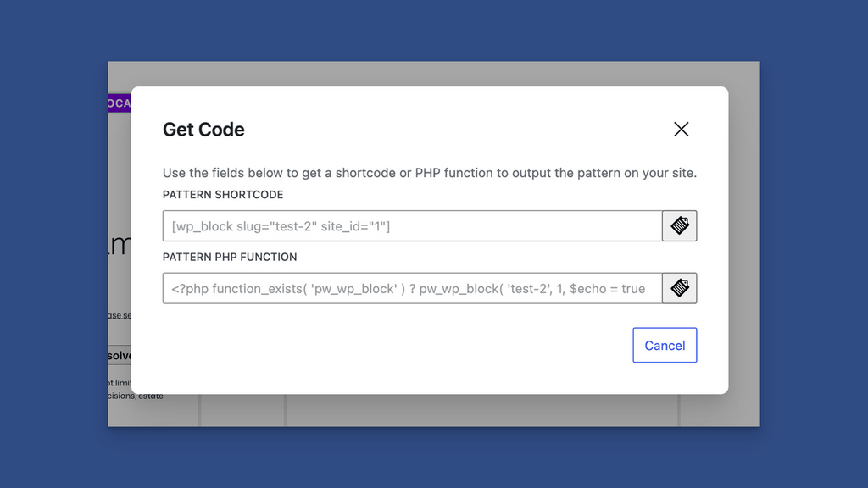Click the "PATTERN PHP FUNCTION" field label
Viewport: 868px width, 488px height.
coord(230,257)
